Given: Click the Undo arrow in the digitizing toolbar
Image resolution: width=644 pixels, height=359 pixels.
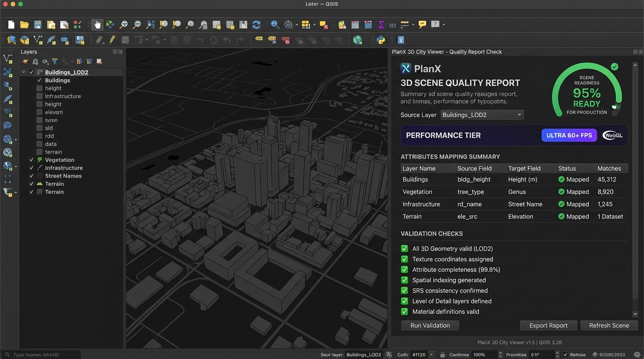Looking at the screenshot, I should point(227,40).
